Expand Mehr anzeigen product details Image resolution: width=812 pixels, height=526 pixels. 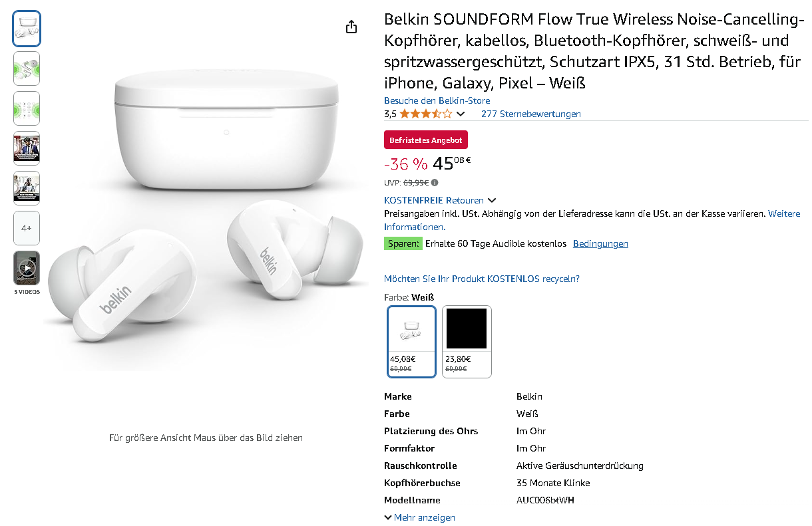tap(419, 517)
